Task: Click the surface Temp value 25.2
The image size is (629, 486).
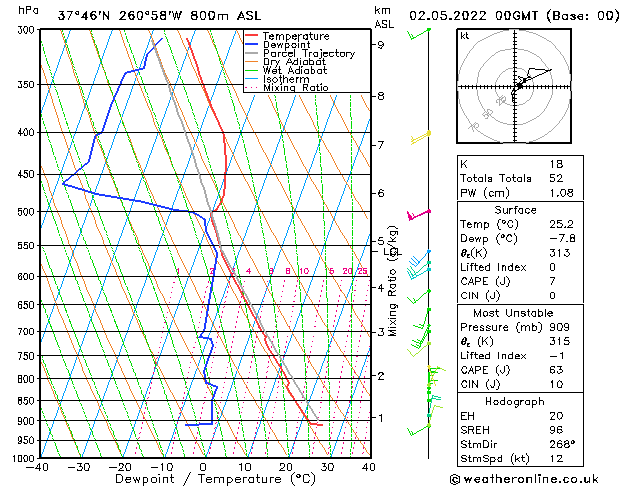Action: pos(562,224)
